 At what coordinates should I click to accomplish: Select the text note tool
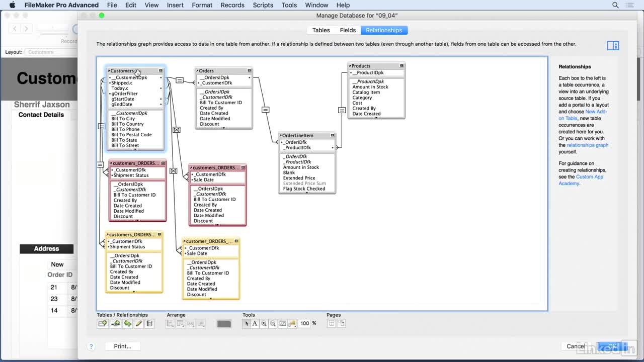click(x=255, y=324)
